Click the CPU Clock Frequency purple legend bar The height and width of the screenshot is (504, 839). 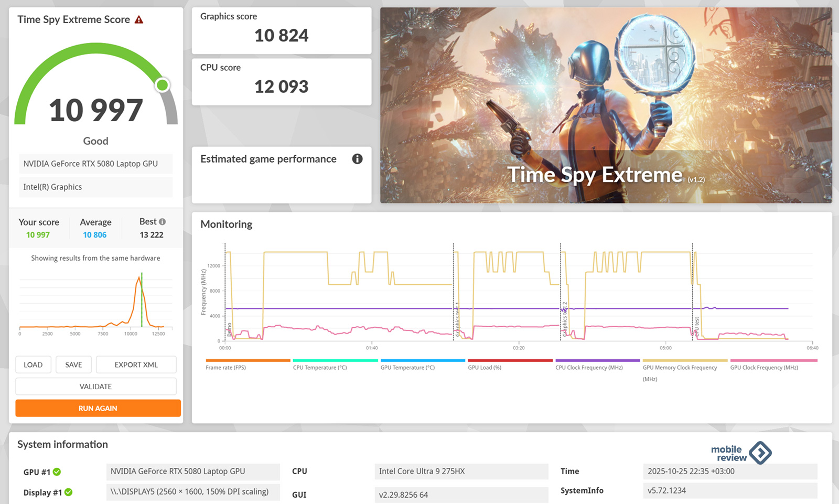597,360
